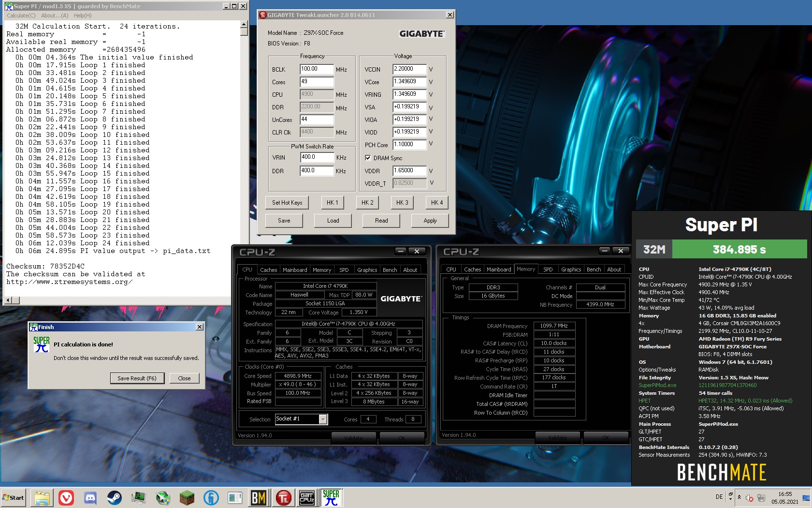The image size is (812, 508).
Task: Click HK 3 button
Action: 402,203
